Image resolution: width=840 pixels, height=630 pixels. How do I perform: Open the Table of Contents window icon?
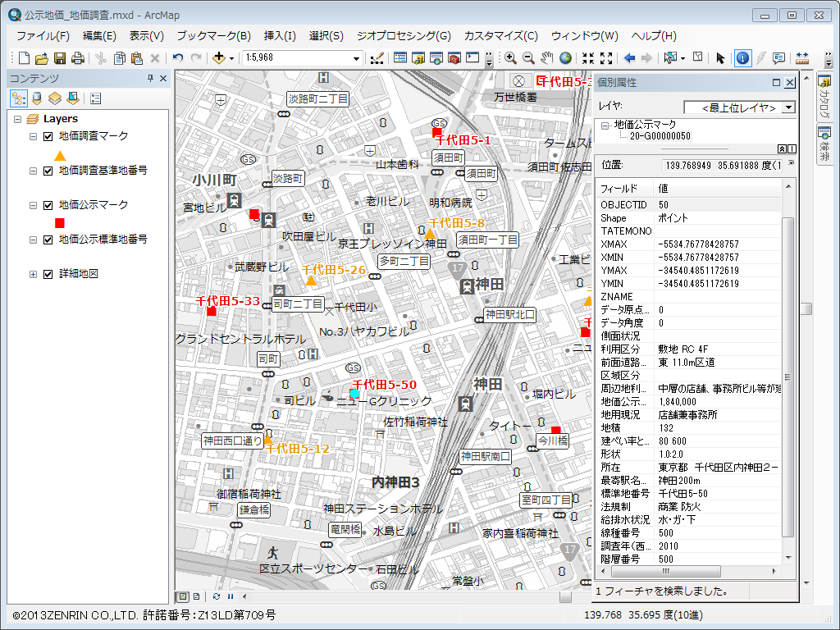pyautogui.click(x=400, y=58)
